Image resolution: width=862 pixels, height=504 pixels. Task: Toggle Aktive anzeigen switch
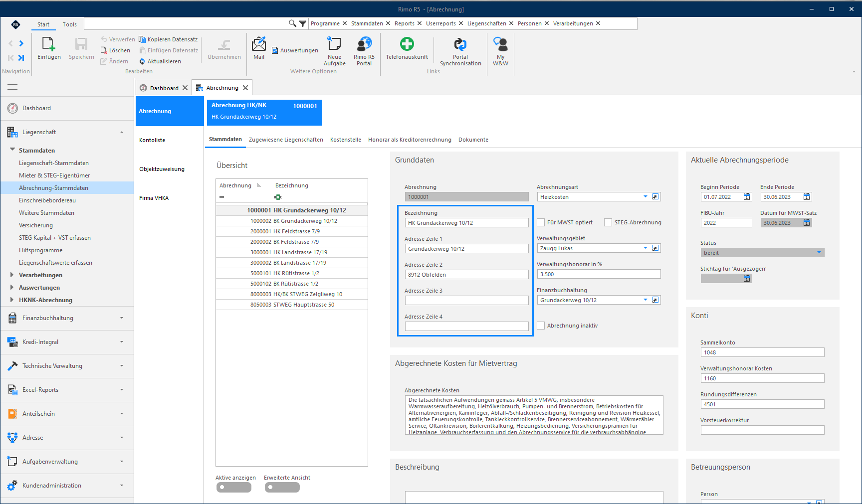tap(234, 487)
